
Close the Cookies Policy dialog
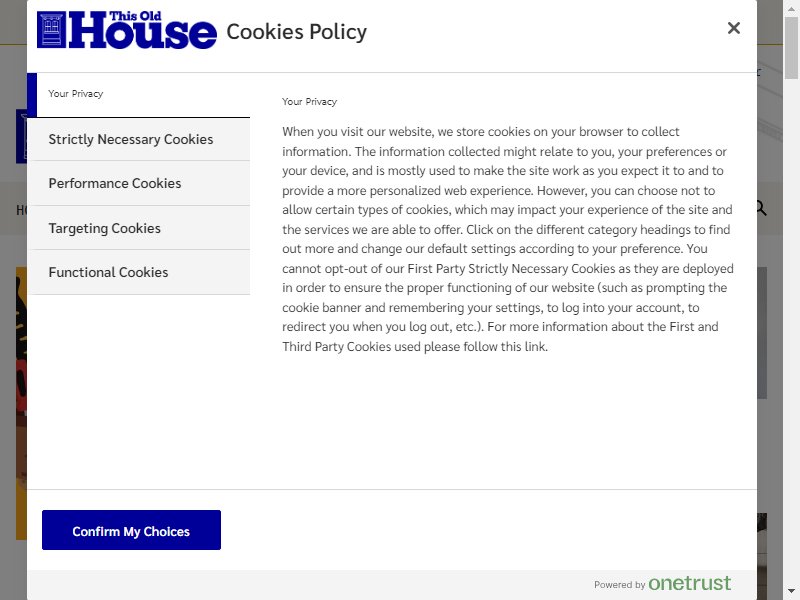(733, 28)
